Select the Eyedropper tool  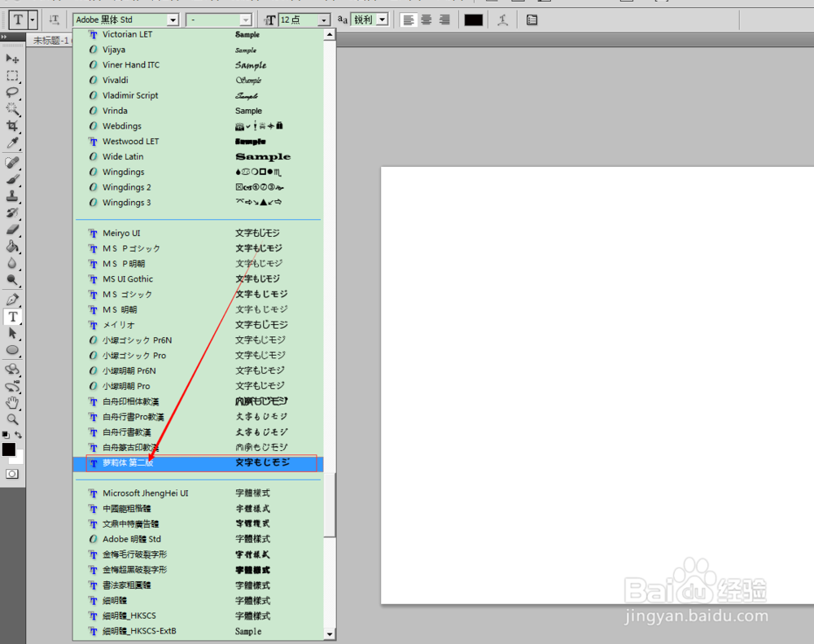pyautogui.click(x=12, y=142)
